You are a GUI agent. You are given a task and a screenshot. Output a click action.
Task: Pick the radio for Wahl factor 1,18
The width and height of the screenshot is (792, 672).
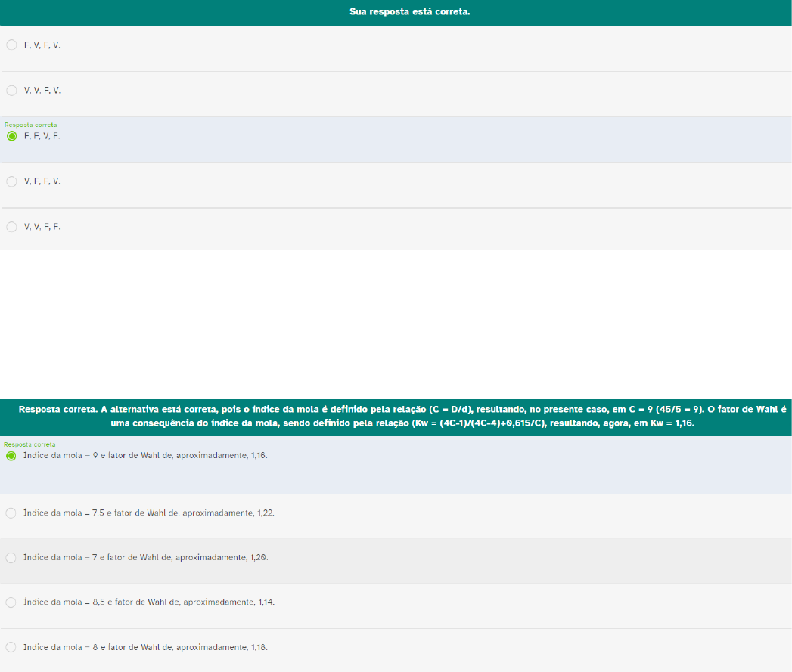[11, 648]
